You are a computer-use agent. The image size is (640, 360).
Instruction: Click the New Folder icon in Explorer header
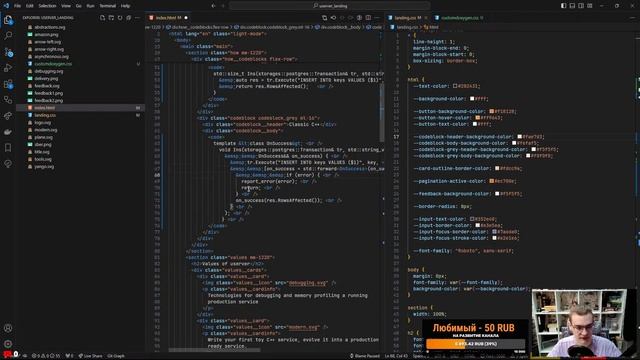[111, 18]
